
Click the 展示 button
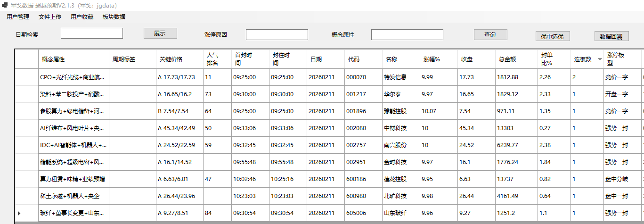pos(160,33)
